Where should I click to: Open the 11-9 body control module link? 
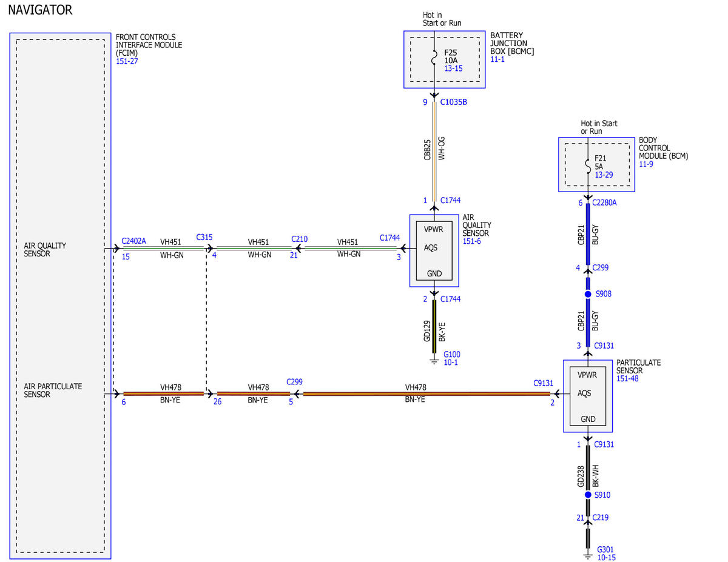pos(645,164)
